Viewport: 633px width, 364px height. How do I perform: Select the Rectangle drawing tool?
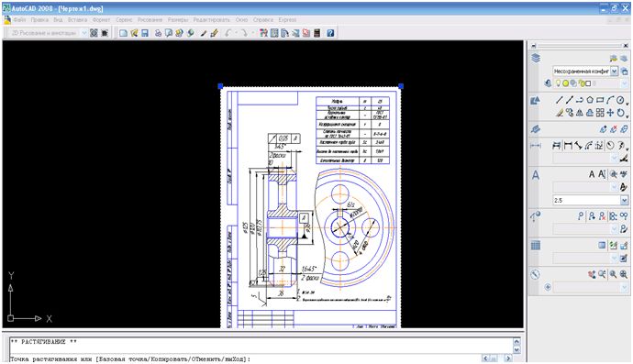(600, 100)
